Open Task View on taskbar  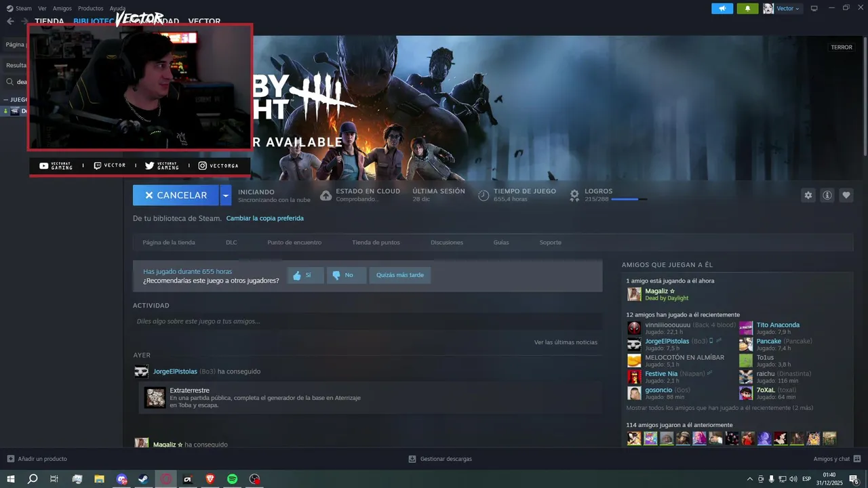[54, 479]
